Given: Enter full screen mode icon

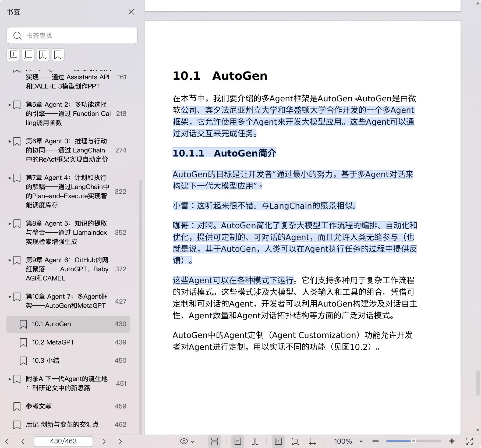Looking at the screenshot, I should 469,441.
